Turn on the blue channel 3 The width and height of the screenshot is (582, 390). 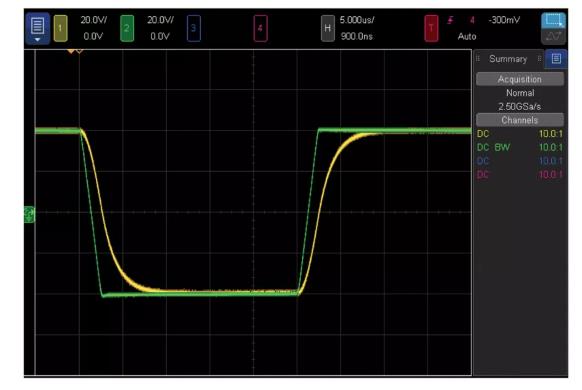194,28
